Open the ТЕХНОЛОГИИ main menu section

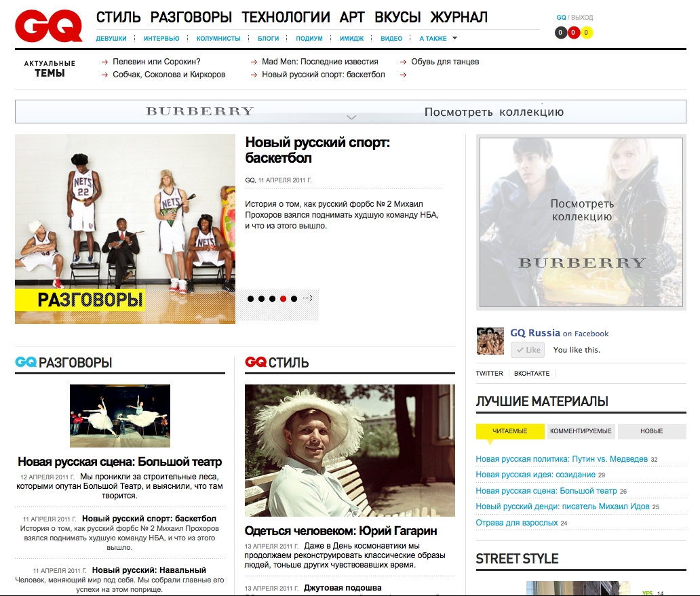(x=286, y=17)
